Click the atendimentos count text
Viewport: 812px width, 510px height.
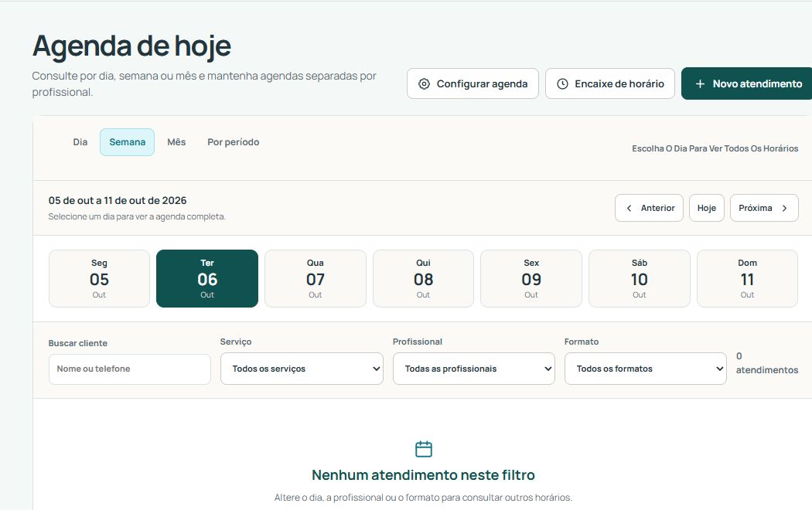pyautogui.click(x=767, y=363)
